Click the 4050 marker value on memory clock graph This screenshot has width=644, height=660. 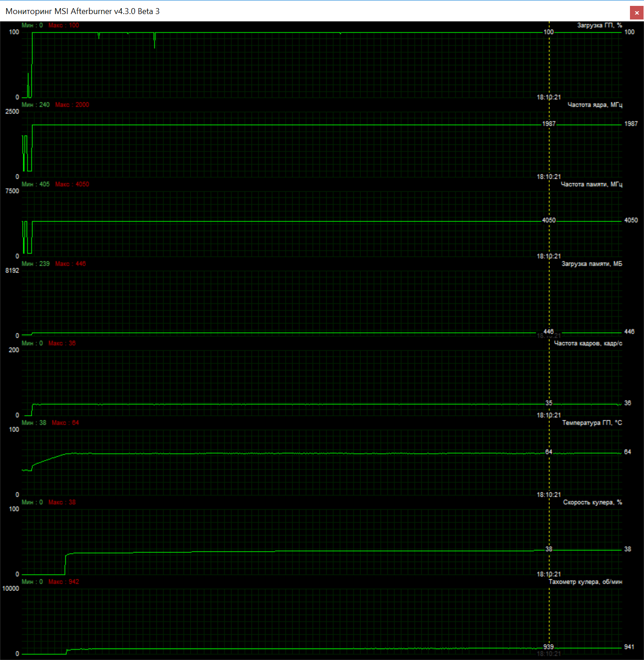[x=548, y=220]
